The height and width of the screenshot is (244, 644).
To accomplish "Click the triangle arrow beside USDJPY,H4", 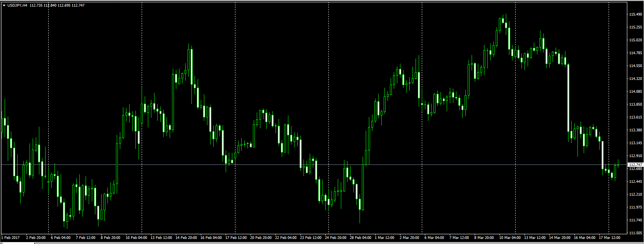I will pos(4,5).
